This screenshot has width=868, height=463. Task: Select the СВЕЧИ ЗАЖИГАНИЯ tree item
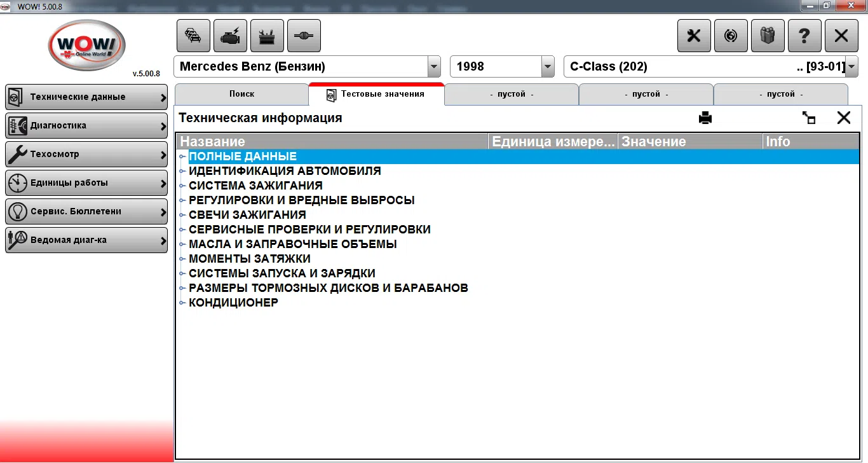click(247, 214)
